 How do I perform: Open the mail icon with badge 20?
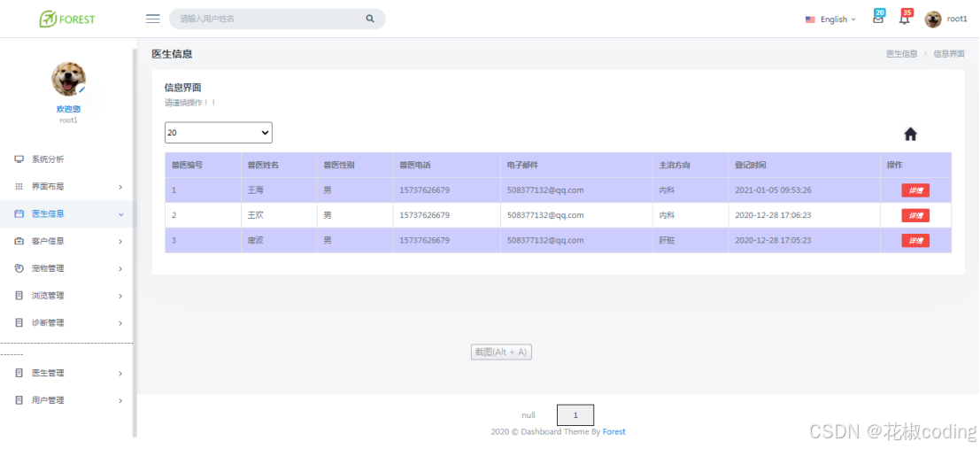[x=878, y=19]
